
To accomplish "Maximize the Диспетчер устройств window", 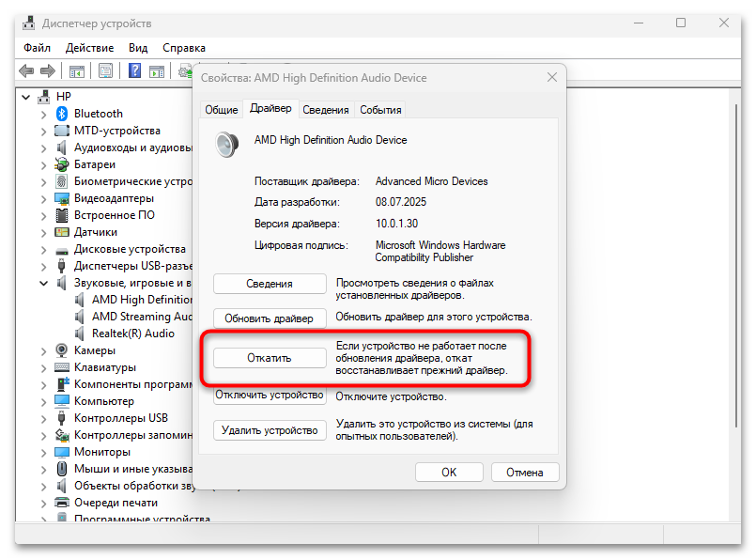I will click(x=681, y=23).
